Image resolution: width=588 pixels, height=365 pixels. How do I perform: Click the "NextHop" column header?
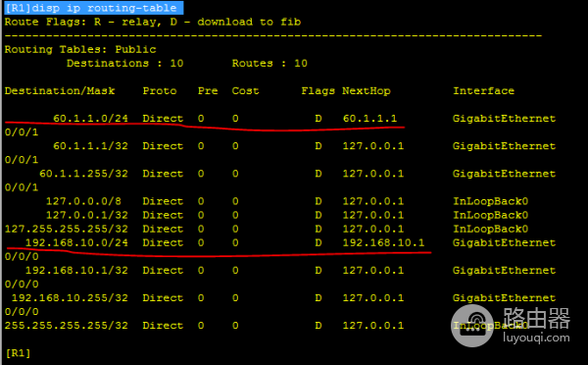click(x=367, y=91)
